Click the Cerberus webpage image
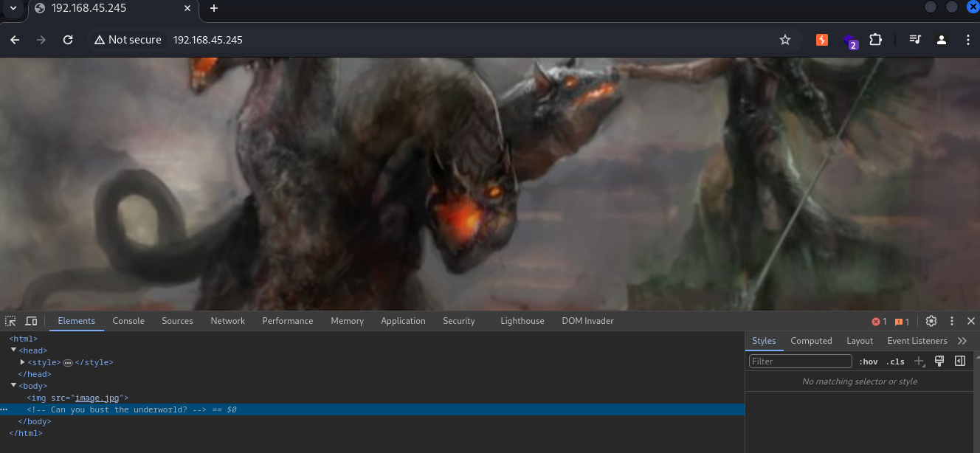 (490, 184)
